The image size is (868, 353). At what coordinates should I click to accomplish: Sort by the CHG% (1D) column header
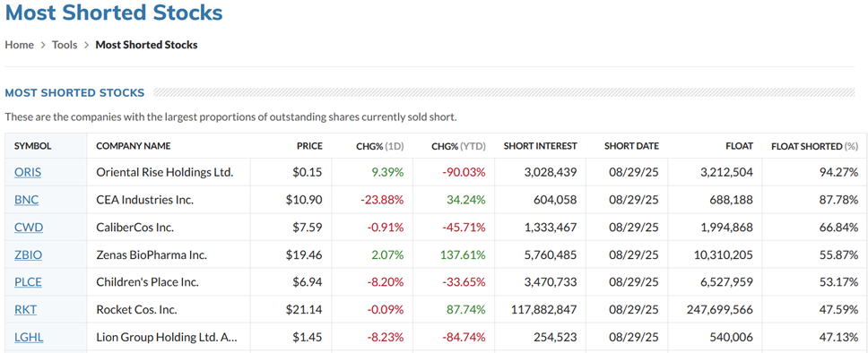pos(380,146)
